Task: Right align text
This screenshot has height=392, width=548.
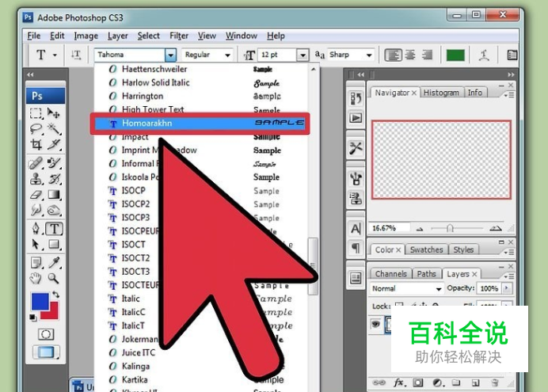Action: tap(427, 55)
